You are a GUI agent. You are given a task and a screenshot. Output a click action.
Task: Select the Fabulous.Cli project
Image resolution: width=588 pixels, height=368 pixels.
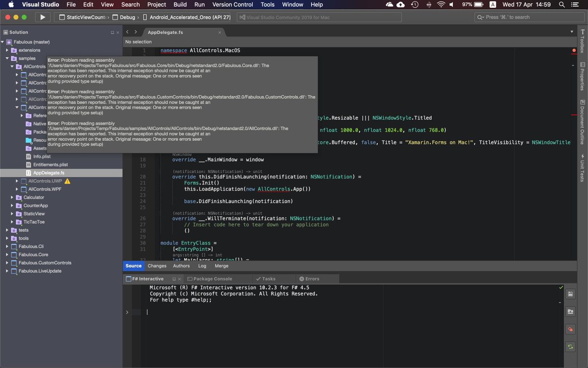click(31, 246)
